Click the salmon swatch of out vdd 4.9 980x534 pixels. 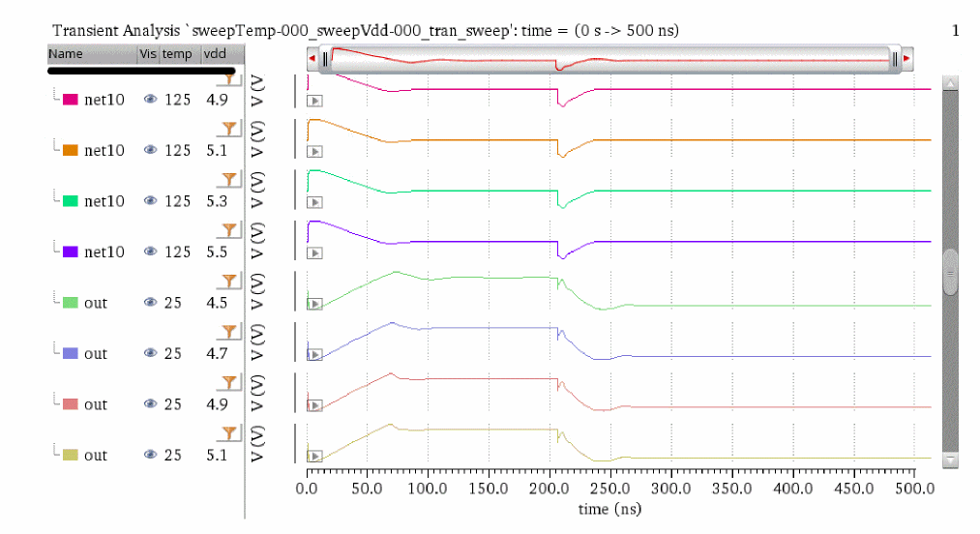pos(70,404)
